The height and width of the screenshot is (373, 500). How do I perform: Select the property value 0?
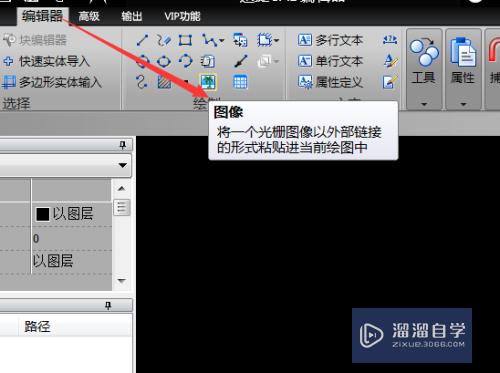[x=36, y=239]
